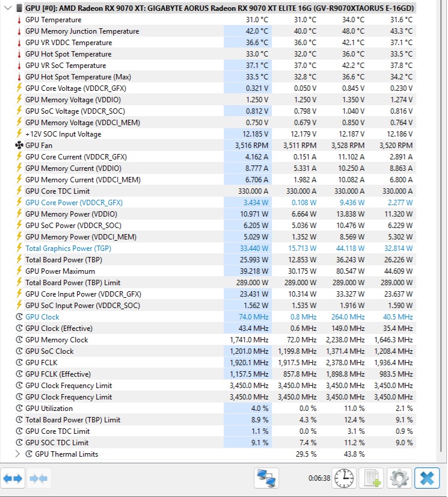Select the GPU Memory Current (VDDIO) row
Viewport: 448px width, 497px height.
pyautogui.click(x=215, y=168)
